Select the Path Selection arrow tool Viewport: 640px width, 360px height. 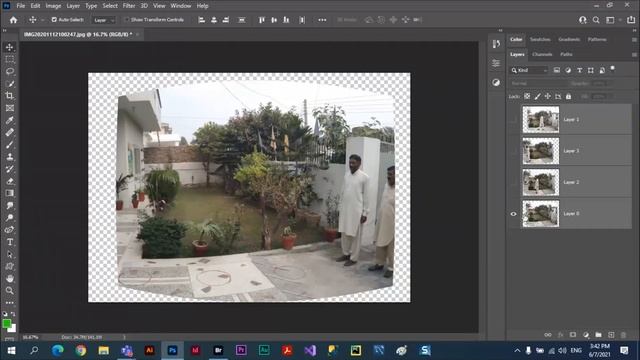pos(9,254)
